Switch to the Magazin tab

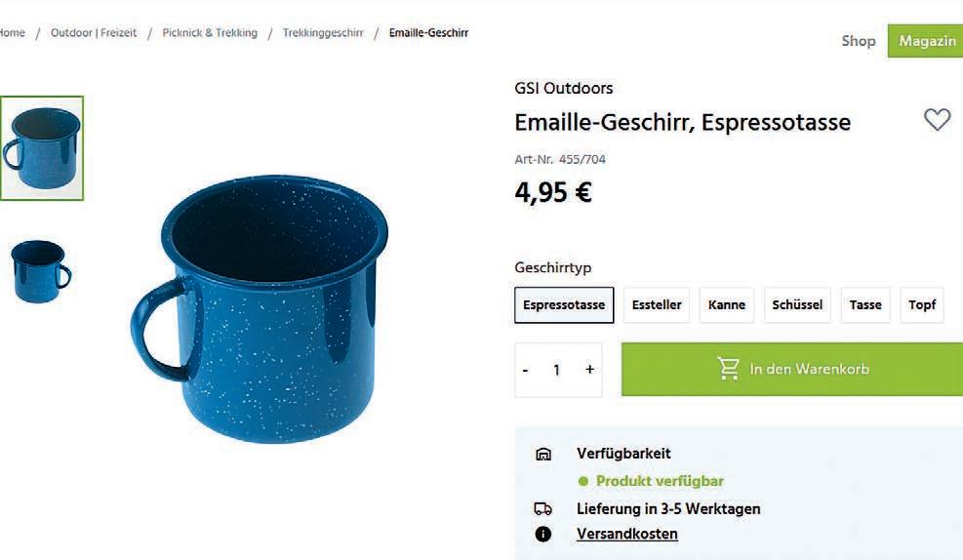[x=926, y=41]
